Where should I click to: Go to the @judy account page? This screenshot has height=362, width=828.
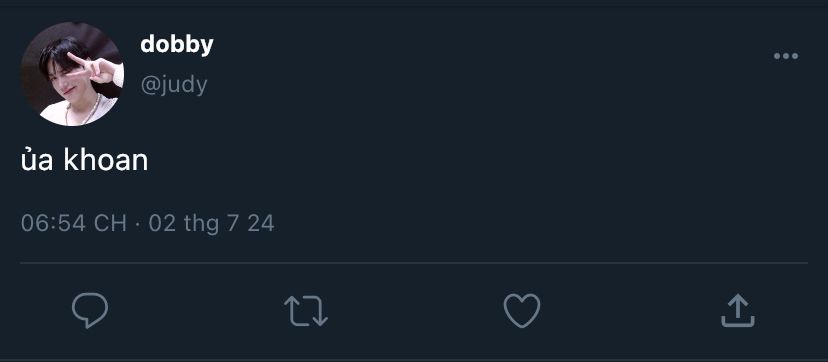[174, 85]
